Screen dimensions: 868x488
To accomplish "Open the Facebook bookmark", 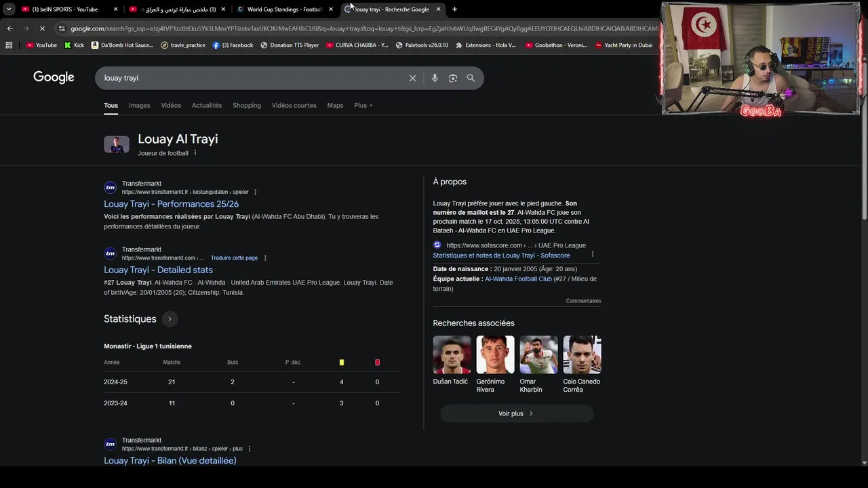I will pos(233,45).
